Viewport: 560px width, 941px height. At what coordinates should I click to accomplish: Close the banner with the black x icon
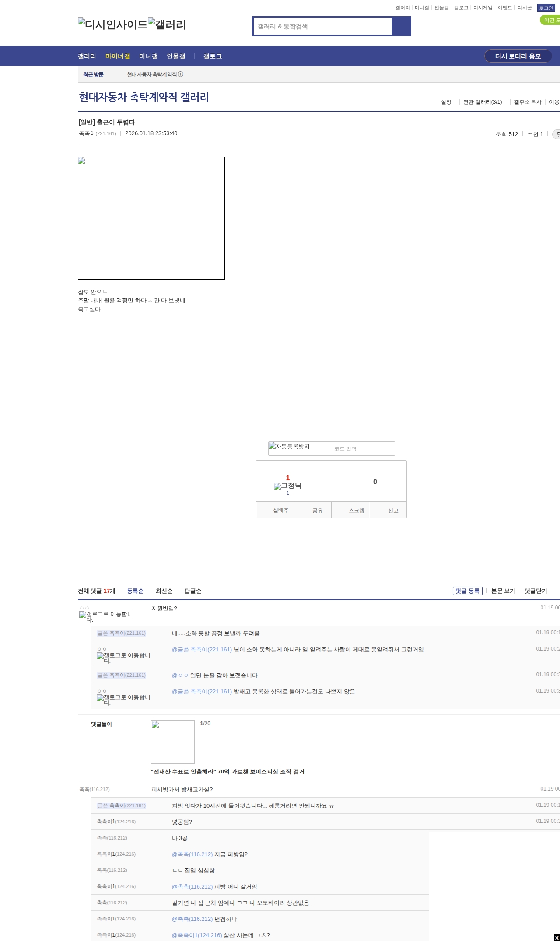click(556, 938)
